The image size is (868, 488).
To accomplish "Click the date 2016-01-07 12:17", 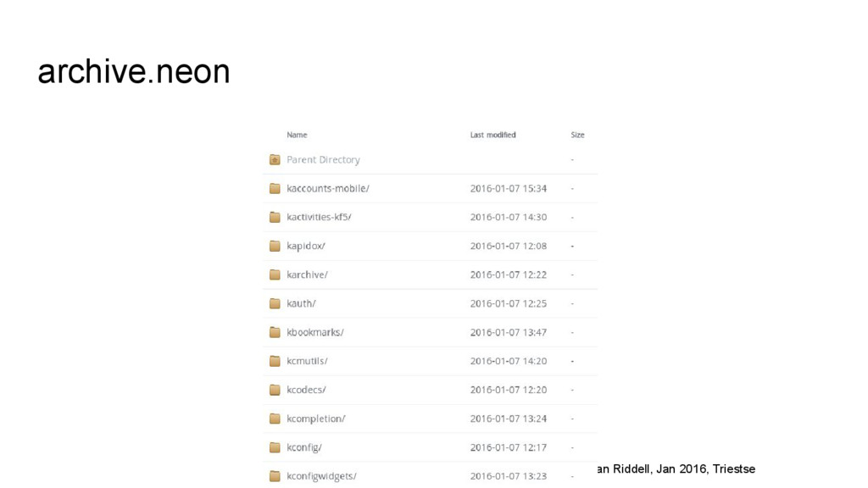I will [509, 447].
